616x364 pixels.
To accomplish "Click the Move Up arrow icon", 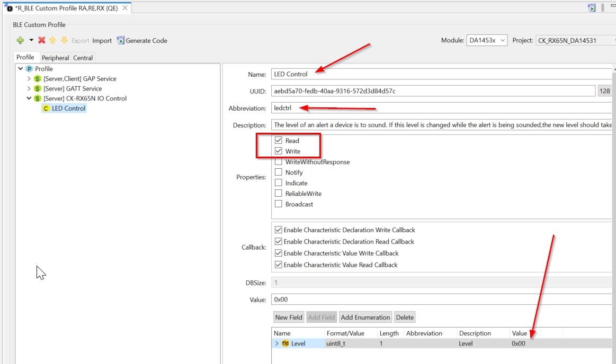I will pos(52,40).
